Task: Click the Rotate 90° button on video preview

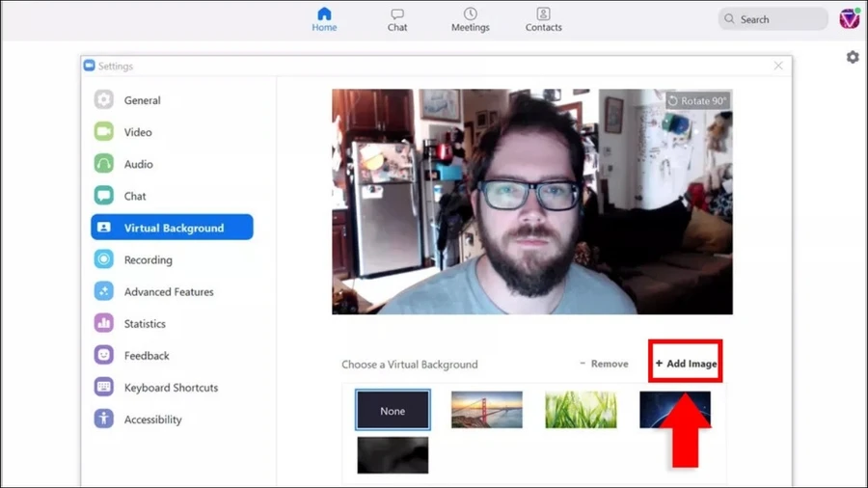Action: (x=697, y=100)
